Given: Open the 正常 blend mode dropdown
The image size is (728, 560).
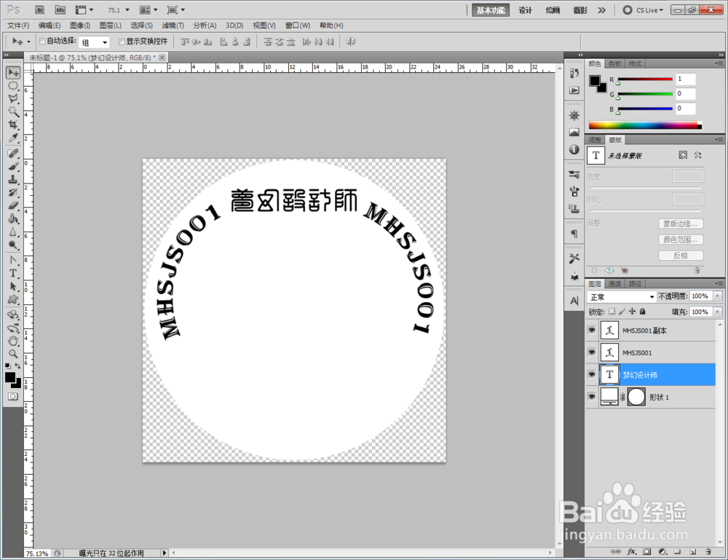Looking at the screenshot, I should pos(621,296).
